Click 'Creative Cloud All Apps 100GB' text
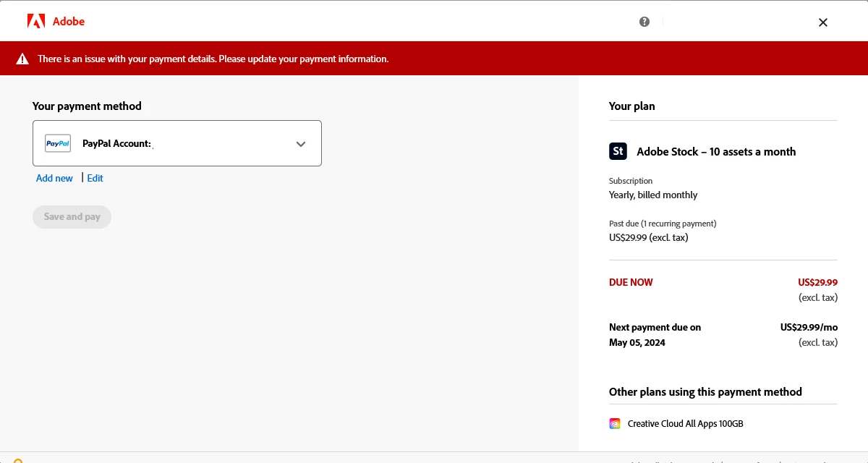The image size is (868, 463). [x=685, y=423]
